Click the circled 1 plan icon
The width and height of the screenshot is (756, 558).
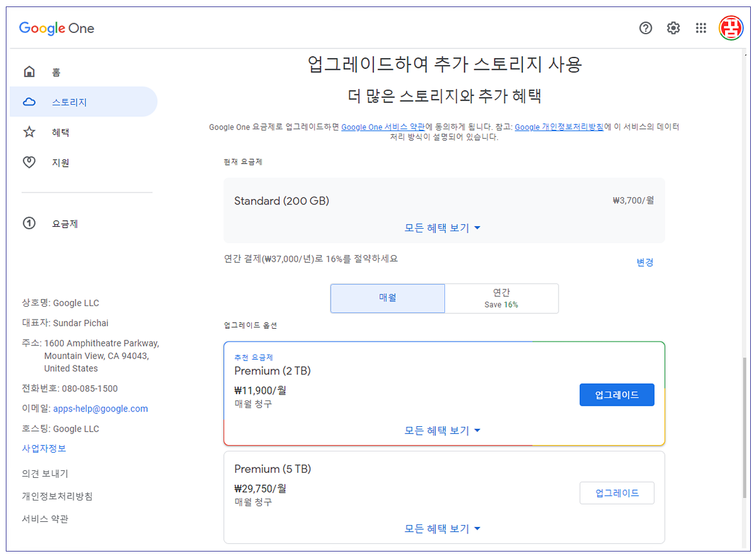[30, 223]
